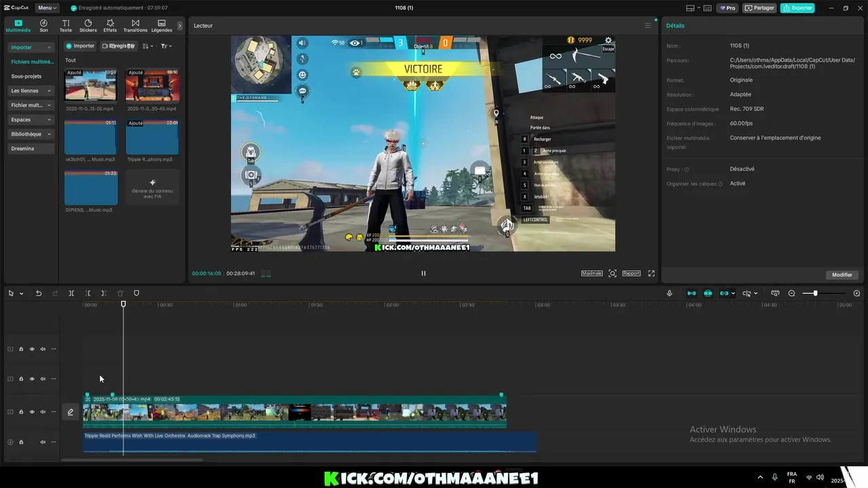Undo the last action

click(x=39, y=293)
